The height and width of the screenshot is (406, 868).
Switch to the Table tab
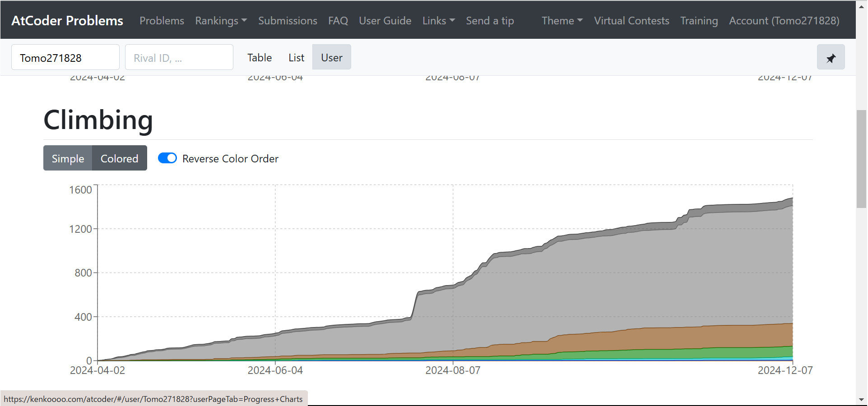pyautogui.click(x=260, y=57)
